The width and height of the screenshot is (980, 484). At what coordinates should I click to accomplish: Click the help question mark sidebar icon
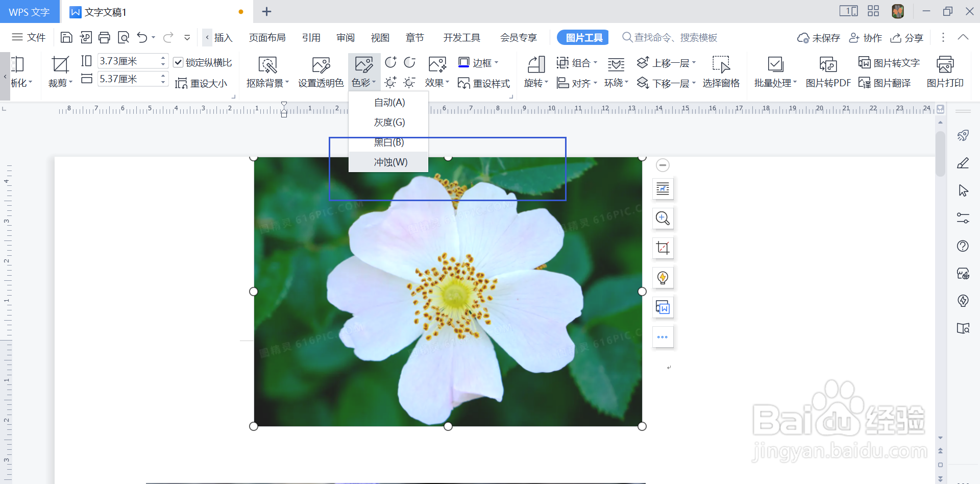pos(963,246)
